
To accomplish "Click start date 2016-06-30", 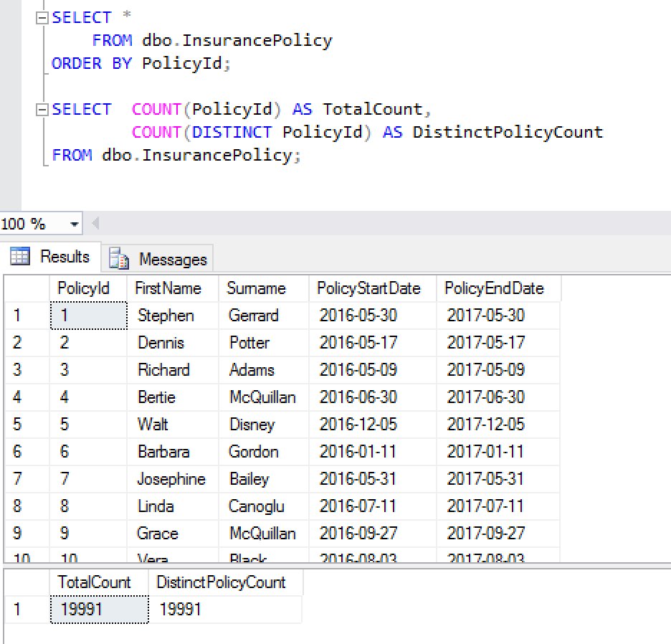I will (x=372, y=397).
